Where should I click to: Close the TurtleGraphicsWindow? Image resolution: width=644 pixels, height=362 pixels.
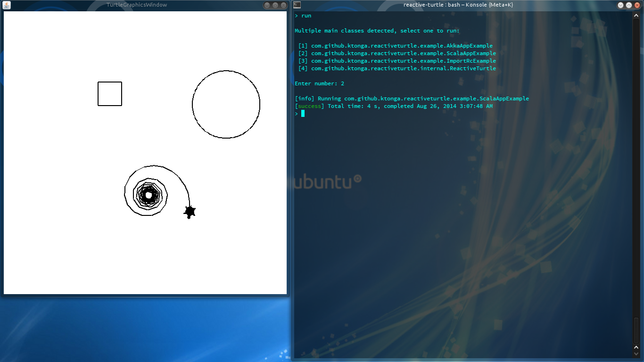click(283, 5)
